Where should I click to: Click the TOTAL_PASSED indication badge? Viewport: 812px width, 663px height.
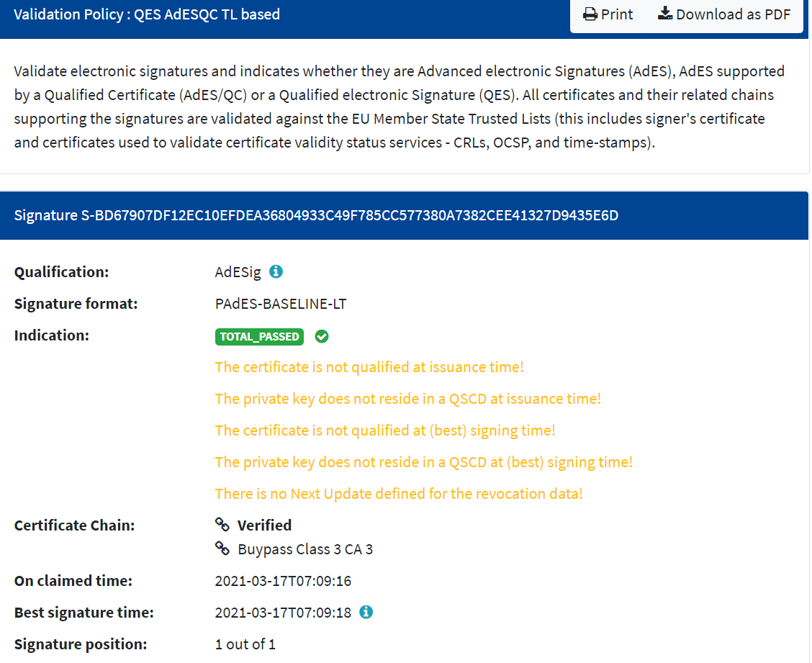pos(259,337)
